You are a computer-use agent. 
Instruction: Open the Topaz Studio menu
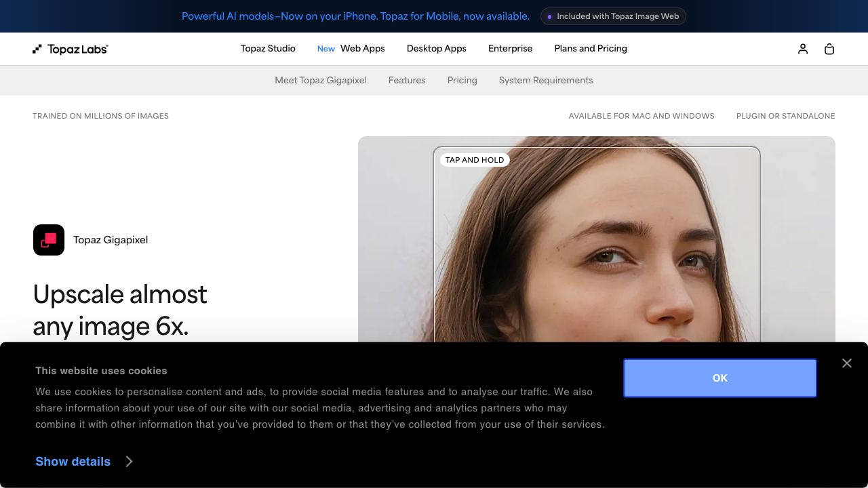coord(268,49)
